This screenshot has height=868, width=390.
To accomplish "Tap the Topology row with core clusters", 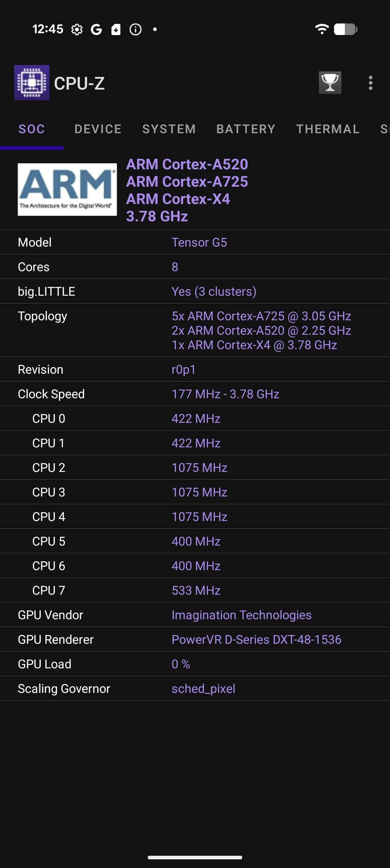I will pos(195,330).
